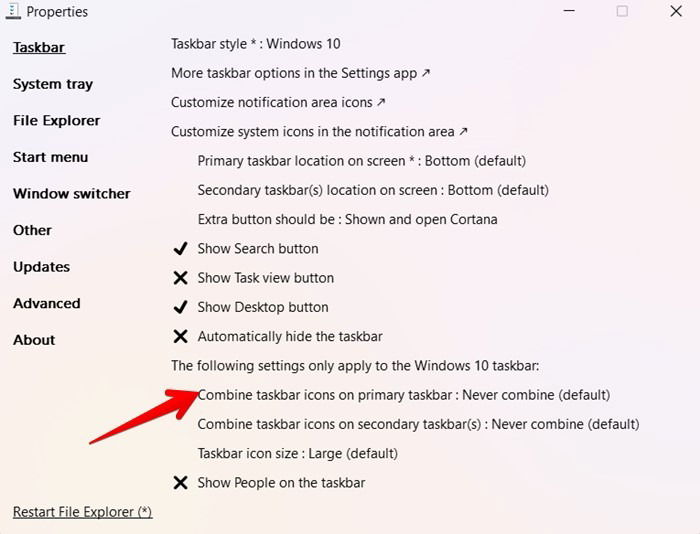Enable Show Task view button

coord(180,278)
